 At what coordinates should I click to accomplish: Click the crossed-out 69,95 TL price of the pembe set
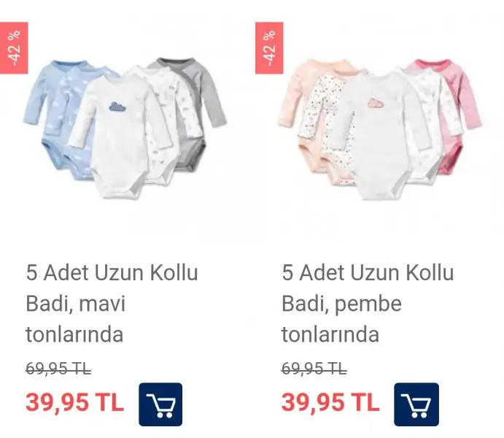click(314, 369)
